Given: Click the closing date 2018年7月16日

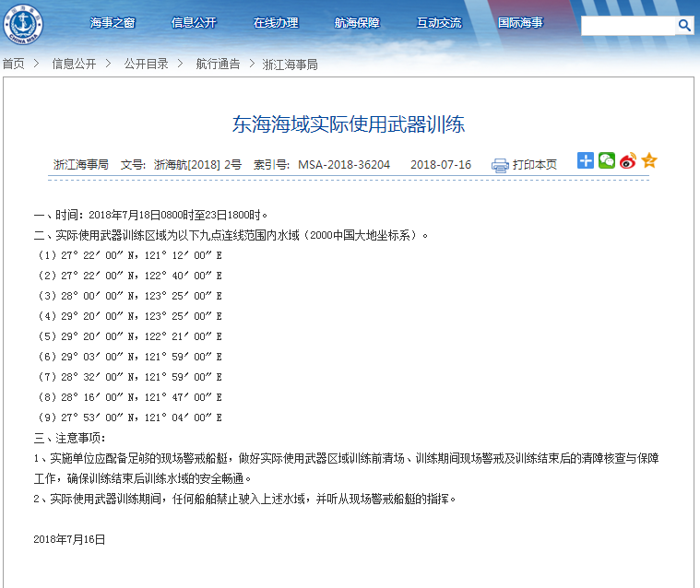Looking at the screenshot, I should pyautogui.click(x=69, y=539).
